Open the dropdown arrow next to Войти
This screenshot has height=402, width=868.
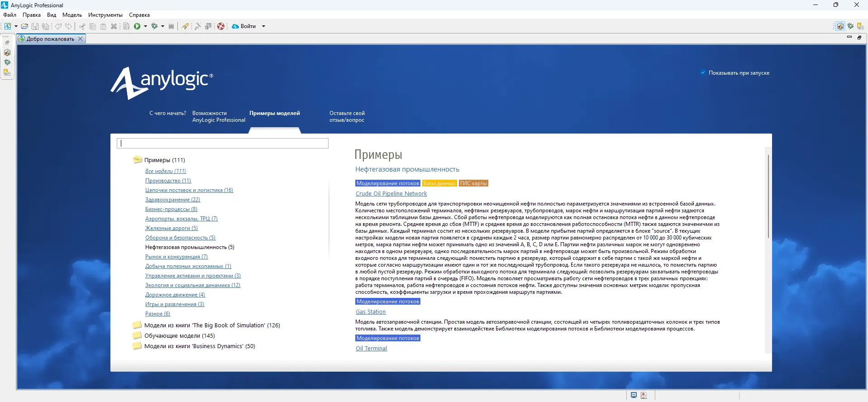263,26
